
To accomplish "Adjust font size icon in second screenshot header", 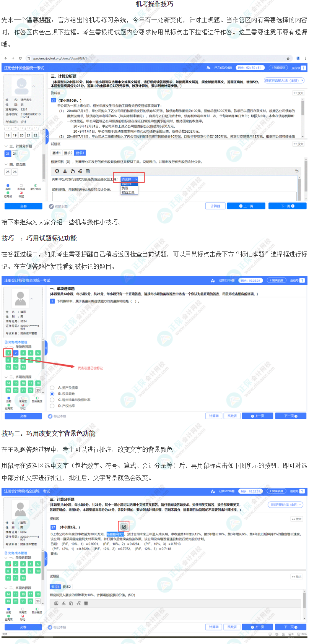I will (213, 281).
